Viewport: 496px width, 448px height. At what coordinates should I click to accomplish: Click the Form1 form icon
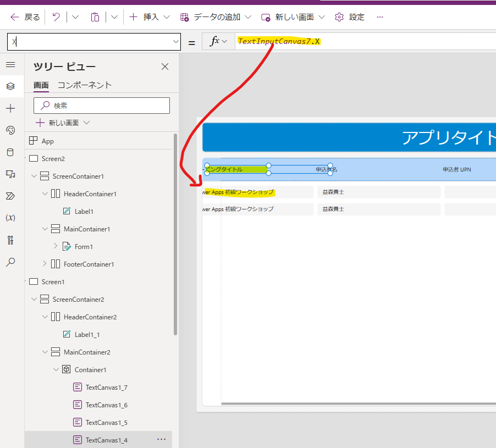pyautogui.click(x=67, y=246)
